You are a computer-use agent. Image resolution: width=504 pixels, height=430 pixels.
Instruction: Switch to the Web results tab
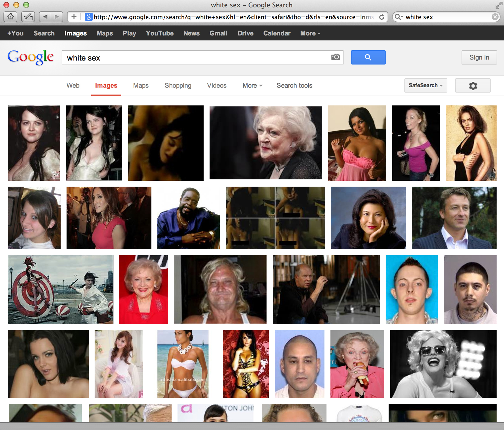[73, 85]
